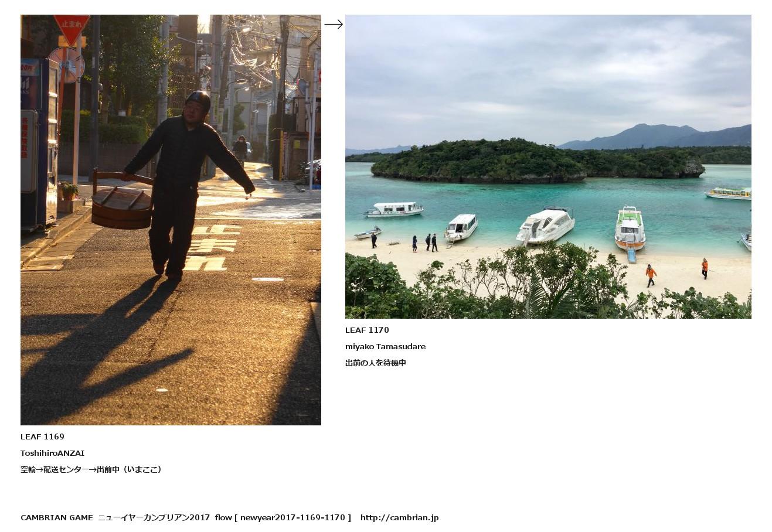Select author name miyako Tamasudare

tap(385, 346)
